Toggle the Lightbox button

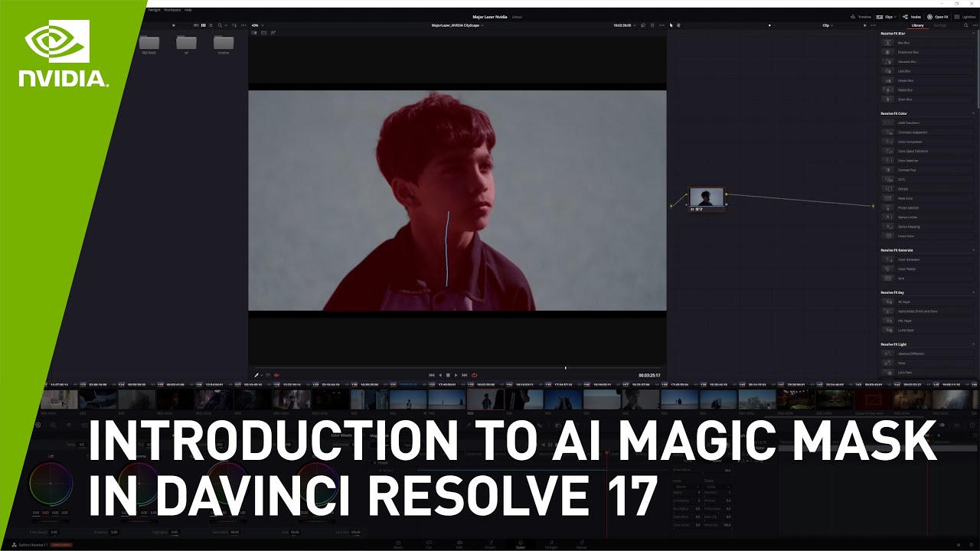(965, 17)
